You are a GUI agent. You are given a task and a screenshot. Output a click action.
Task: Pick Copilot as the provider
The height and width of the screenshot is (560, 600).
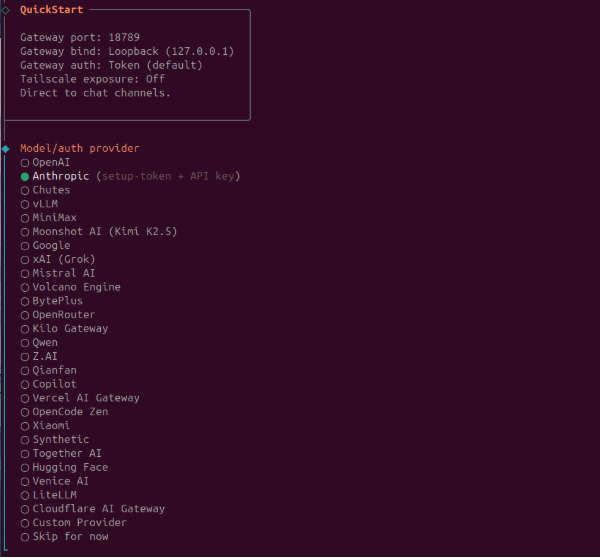coord(54,384)
